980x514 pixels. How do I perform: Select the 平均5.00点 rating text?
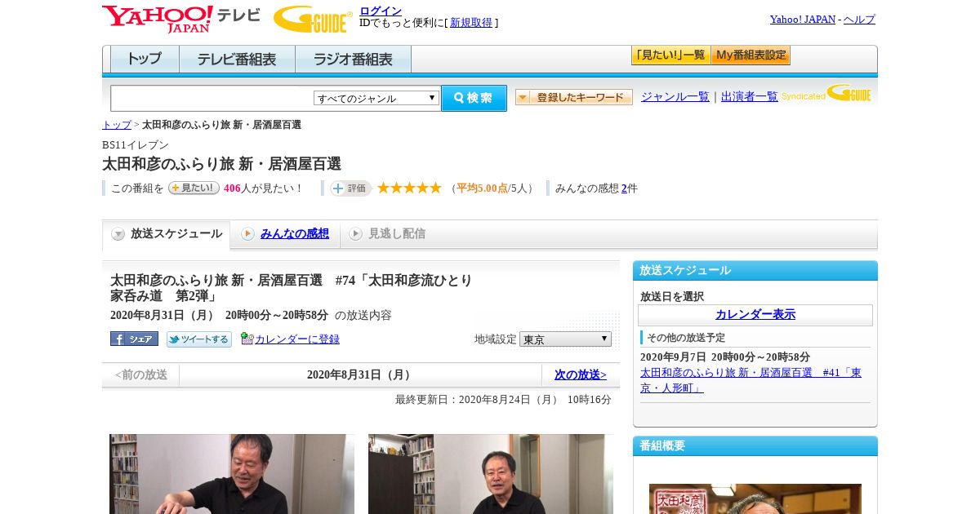tap(482, 188)
